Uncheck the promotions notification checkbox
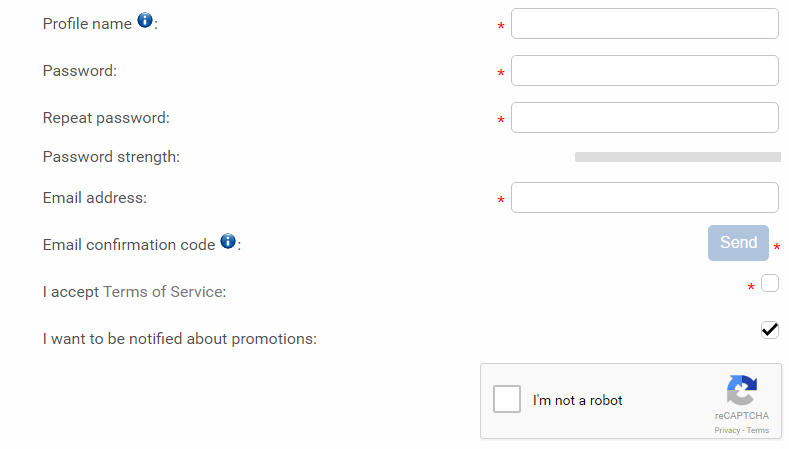The height and width of the screenshot is (449, 789). (x=770, y=330)
